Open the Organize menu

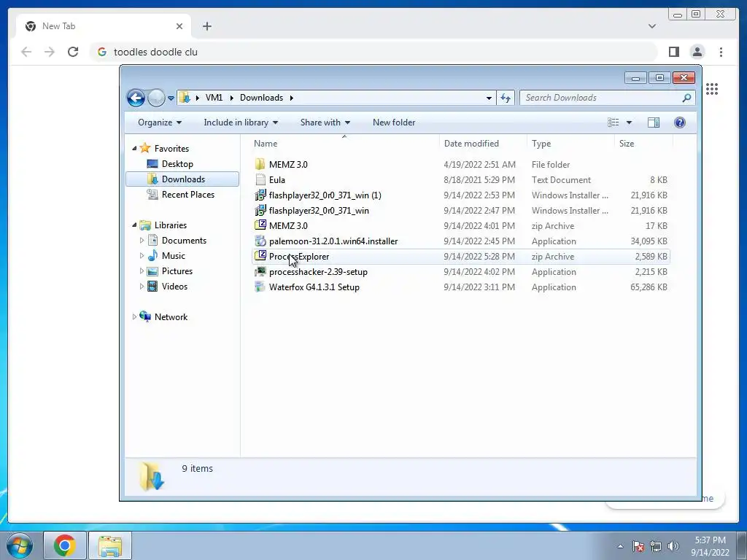tap(160, 122)
